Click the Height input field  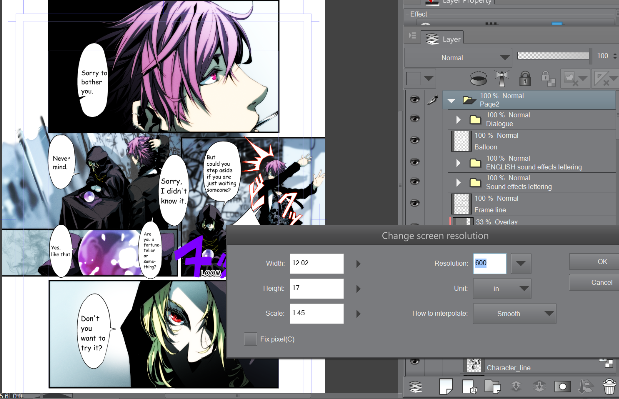pyautogui.click(x=317, y=289)
